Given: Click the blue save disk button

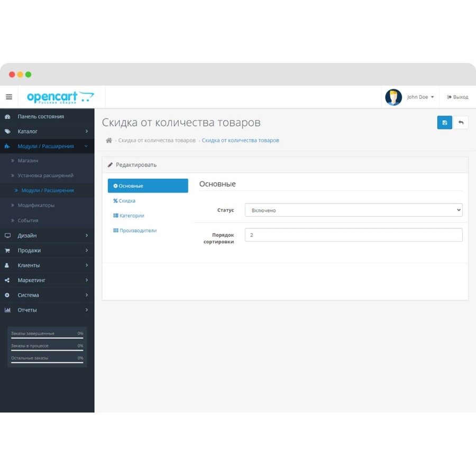Looking at the screenshot, I should pos(444,123).
